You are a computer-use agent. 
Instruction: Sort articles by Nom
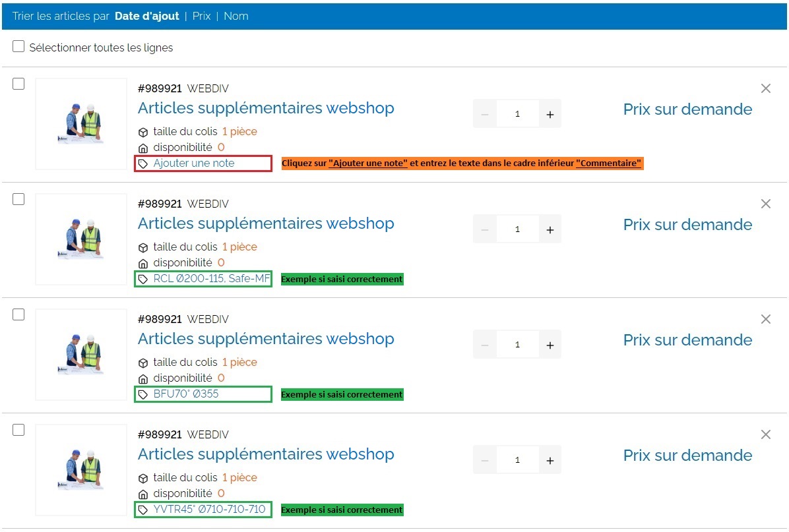coord(236,16)
